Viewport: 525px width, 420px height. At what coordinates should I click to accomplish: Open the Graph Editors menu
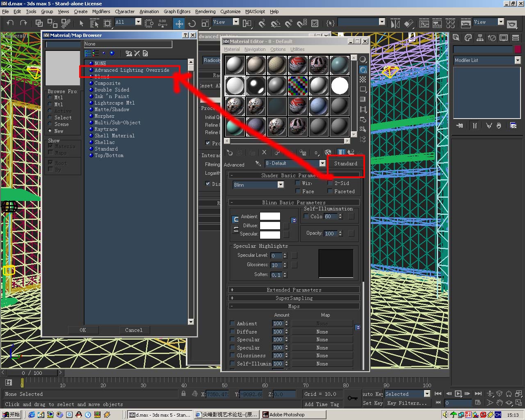click(x=177, y=11)
